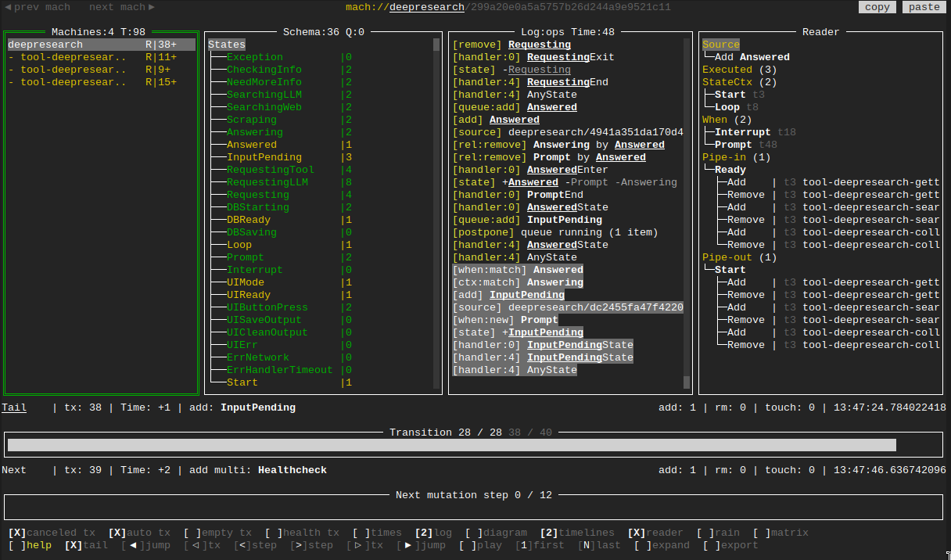Toggle the expand option

[662, 545]
